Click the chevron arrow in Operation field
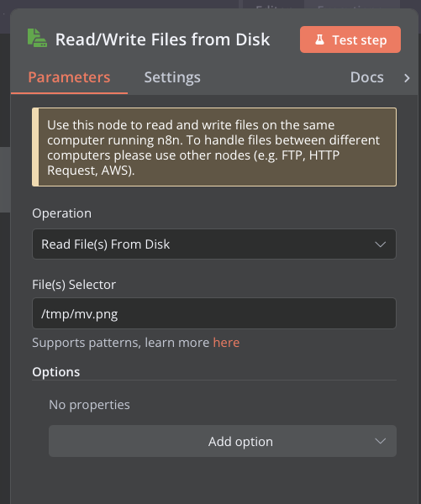The width and height of the screenshot is (421, 504). [380, 244]
